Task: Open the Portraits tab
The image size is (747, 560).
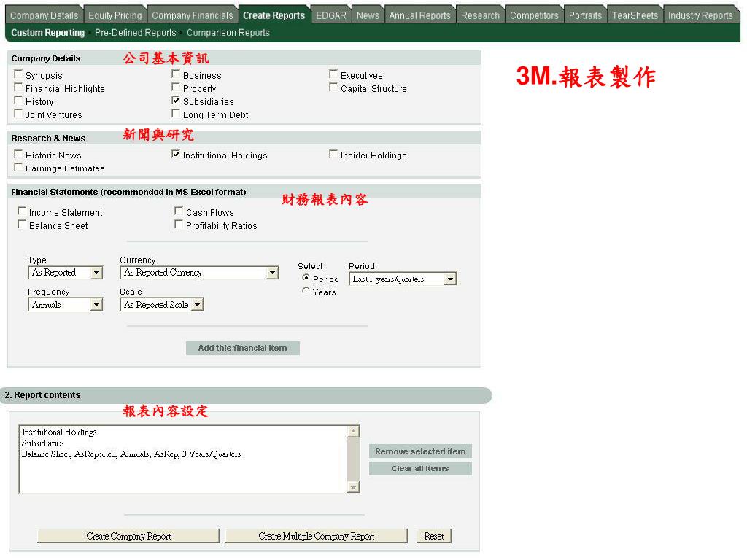Action: 585,15
